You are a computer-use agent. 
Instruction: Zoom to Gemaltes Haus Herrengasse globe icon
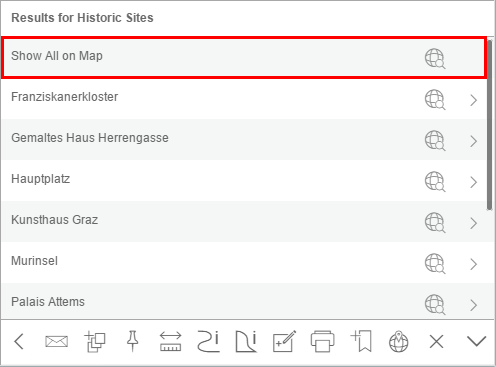coord(435,141)
